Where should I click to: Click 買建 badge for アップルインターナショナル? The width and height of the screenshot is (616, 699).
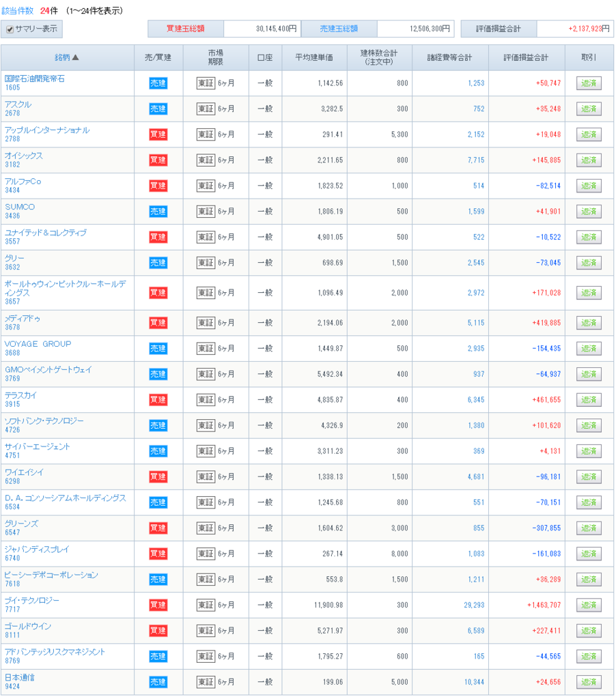(x=158, y=134)
